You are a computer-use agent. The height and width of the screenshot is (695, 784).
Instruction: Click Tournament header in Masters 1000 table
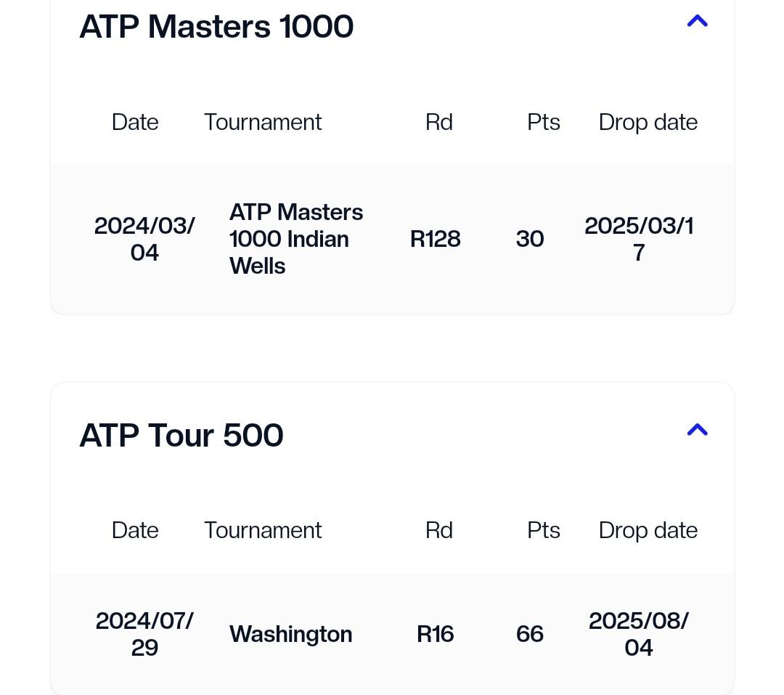click(263, 122)
